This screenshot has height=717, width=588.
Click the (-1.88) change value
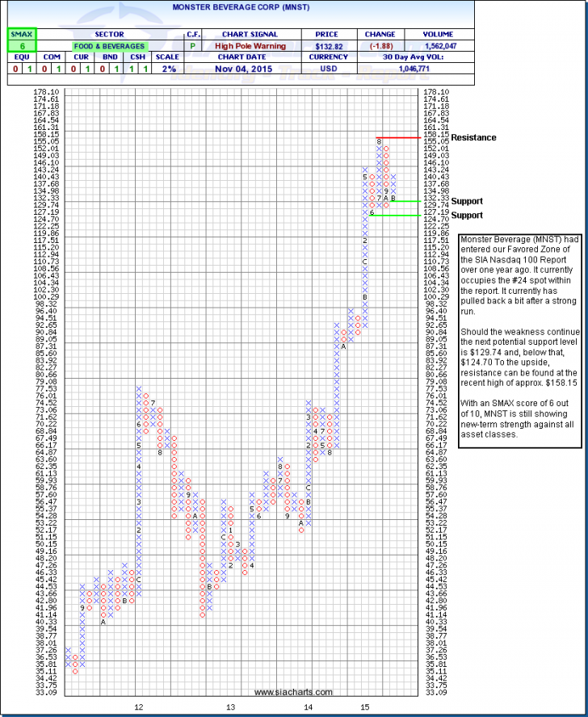coord(380,46)
